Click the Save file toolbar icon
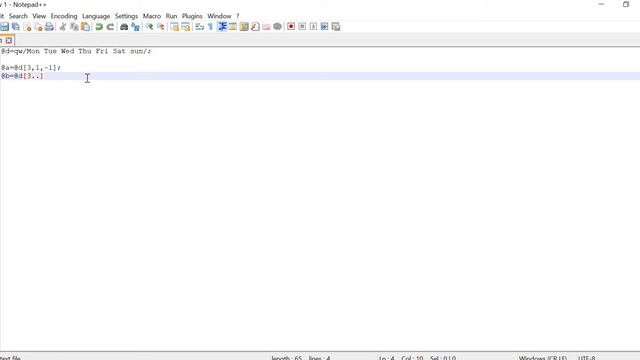 tap(4, 27)
